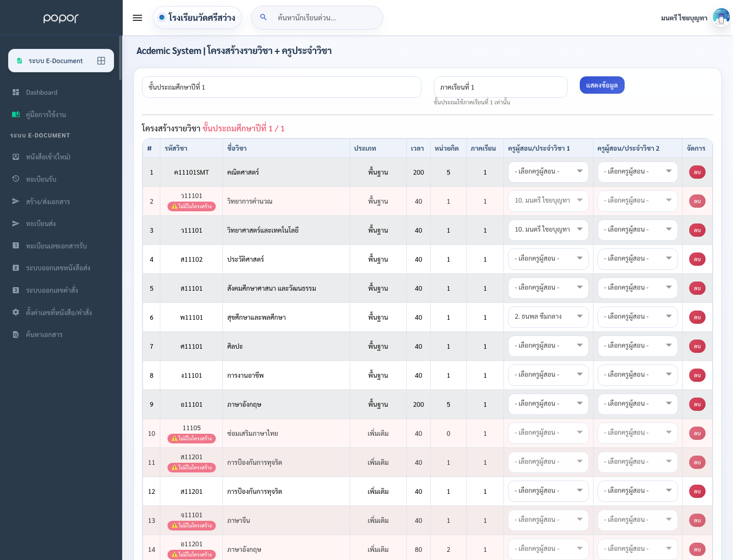Click the username มนตรี ไชยบุญทา
Viewport: 733px width, 560px height.
click(x=684, y=18)
